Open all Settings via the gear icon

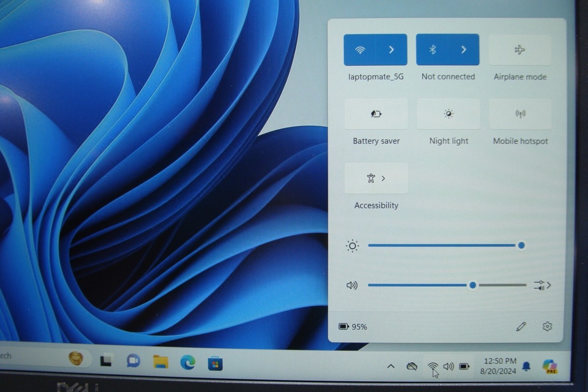547,326
